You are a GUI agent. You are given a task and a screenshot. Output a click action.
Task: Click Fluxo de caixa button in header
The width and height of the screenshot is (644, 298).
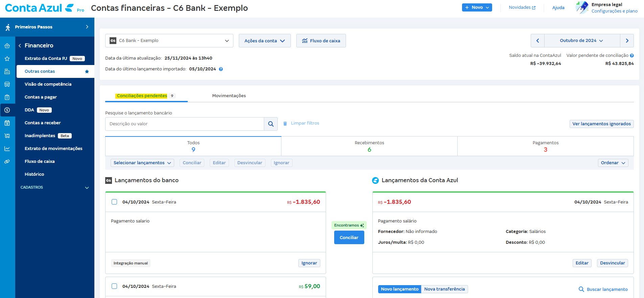click(x=321, y=41)
